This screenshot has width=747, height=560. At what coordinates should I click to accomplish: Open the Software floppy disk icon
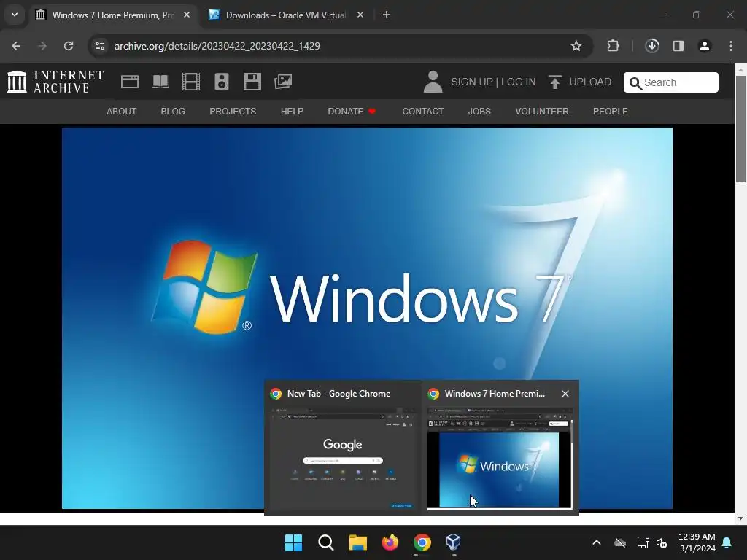click(252, 82)
